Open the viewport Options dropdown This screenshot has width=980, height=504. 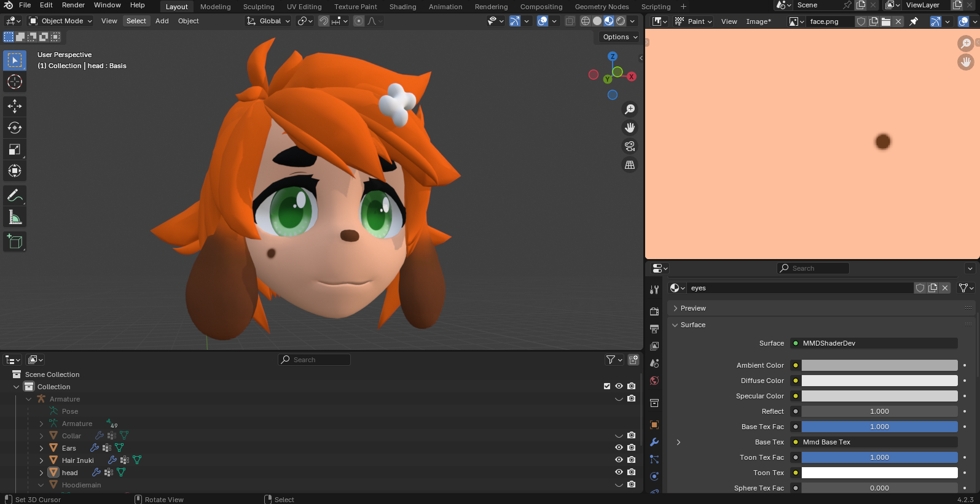click(x=620, y=37)
